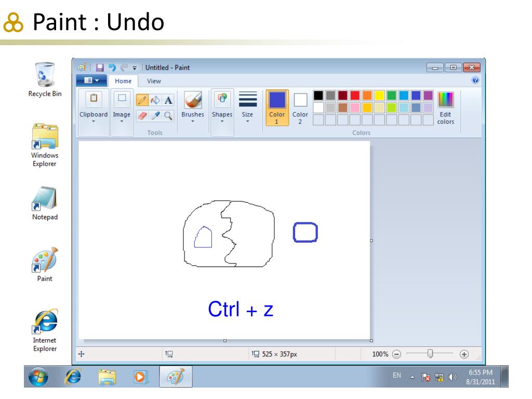Click the "100%" zoom level text

click(380, 354)
